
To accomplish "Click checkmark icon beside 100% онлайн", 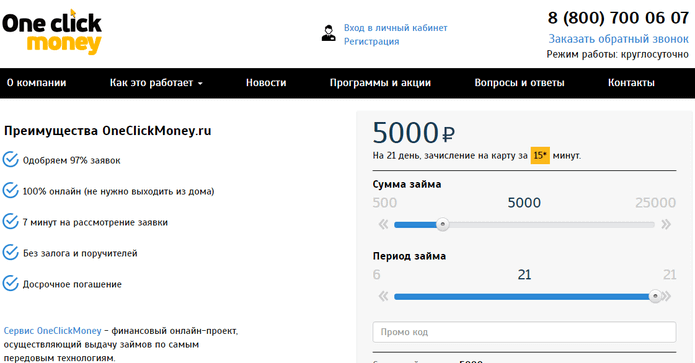I will 10,191.
